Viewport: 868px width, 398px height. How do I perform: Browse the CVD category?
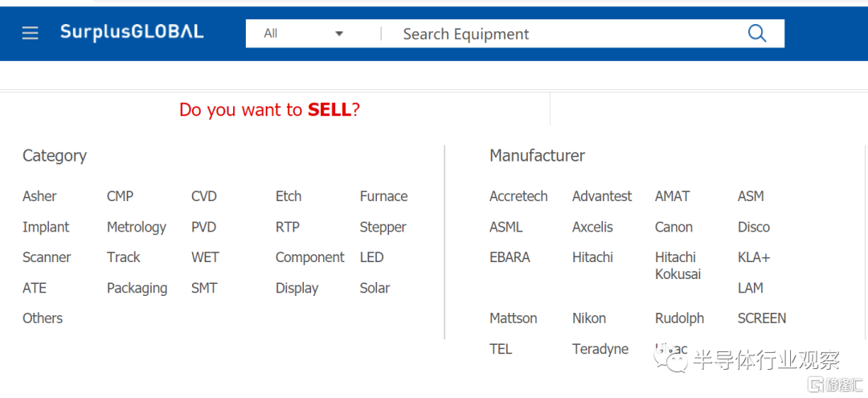tap(204, 196)
